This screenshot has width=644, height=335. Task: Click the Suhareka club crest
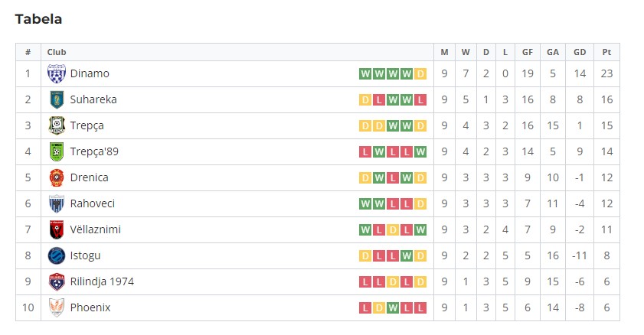coord(56,99)
